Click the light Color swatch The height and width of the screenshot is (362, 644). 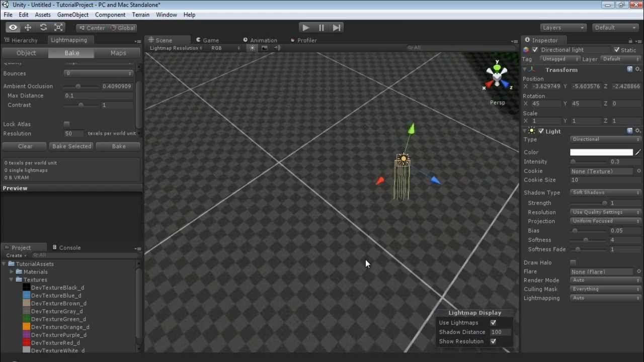601,152
